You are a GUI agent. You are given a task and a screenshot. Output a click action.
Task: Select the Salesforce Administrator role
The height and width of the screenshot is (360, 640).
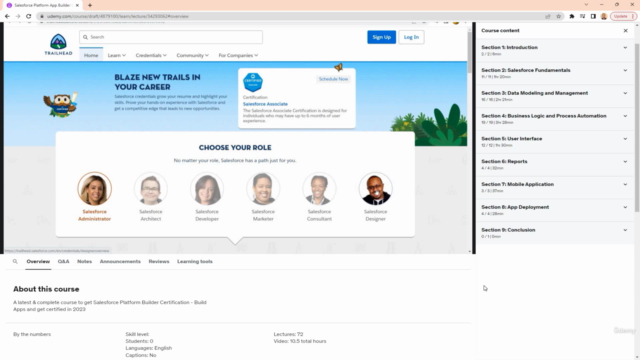click(x=94, y=197)
